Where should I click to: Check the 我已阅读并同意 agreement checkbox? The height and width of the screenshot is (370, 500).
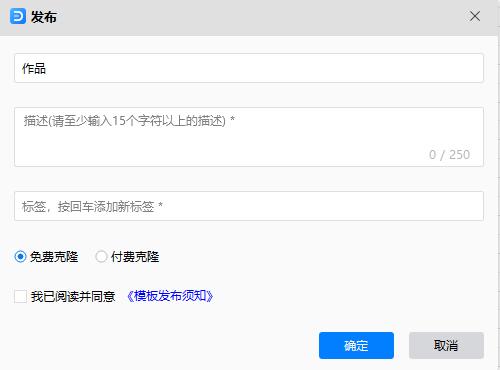point(20,296)
